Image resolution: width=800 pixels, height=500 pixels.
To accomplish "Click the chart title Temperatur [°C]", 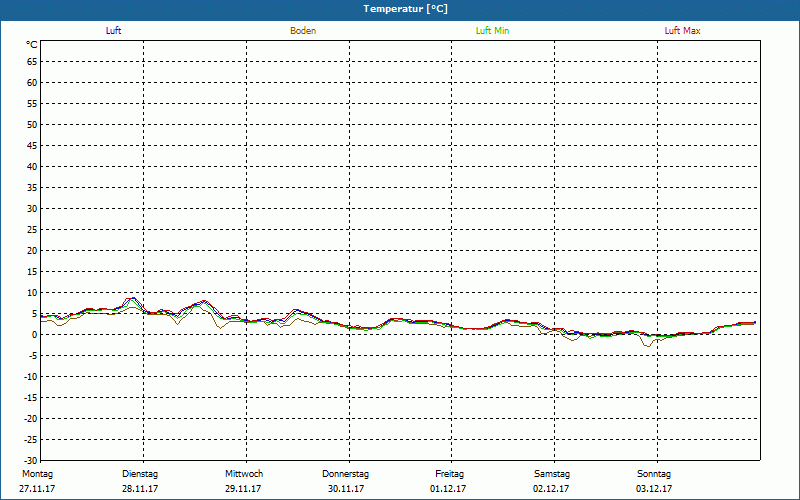I will [x=406, y=9].
